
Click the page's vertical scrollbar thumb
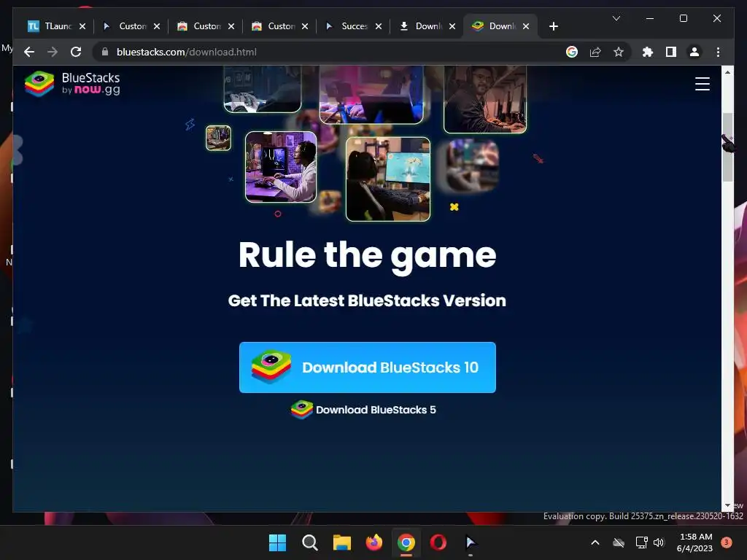click(x=727, y=147)
